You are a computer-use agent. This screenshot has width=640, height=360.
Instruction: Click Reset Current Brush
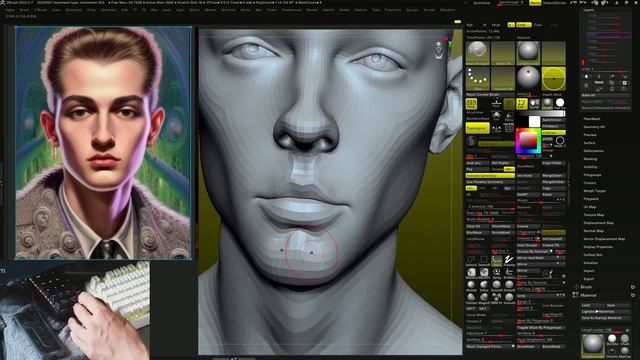click(x=490, y=94)
